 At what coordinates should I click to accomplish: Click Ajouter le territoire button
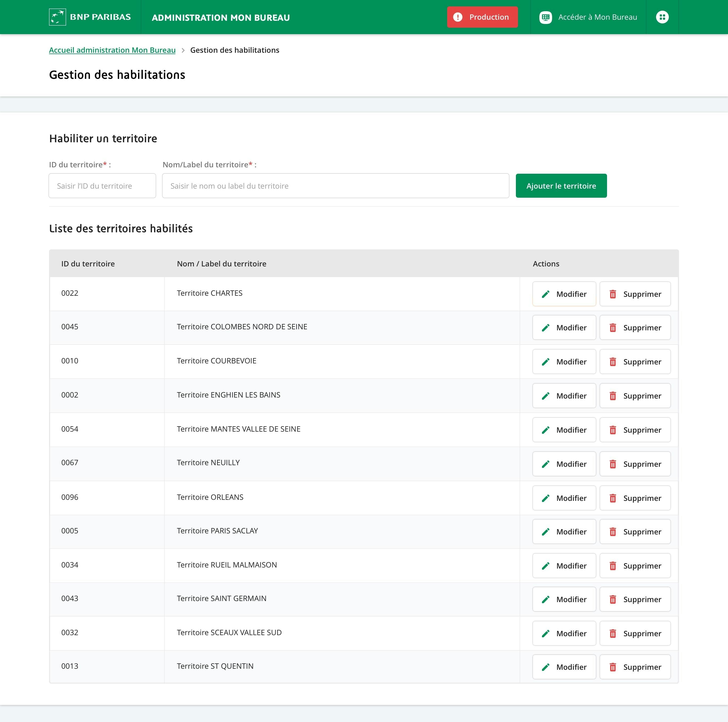pyautogui.click(x=561, y=186)
